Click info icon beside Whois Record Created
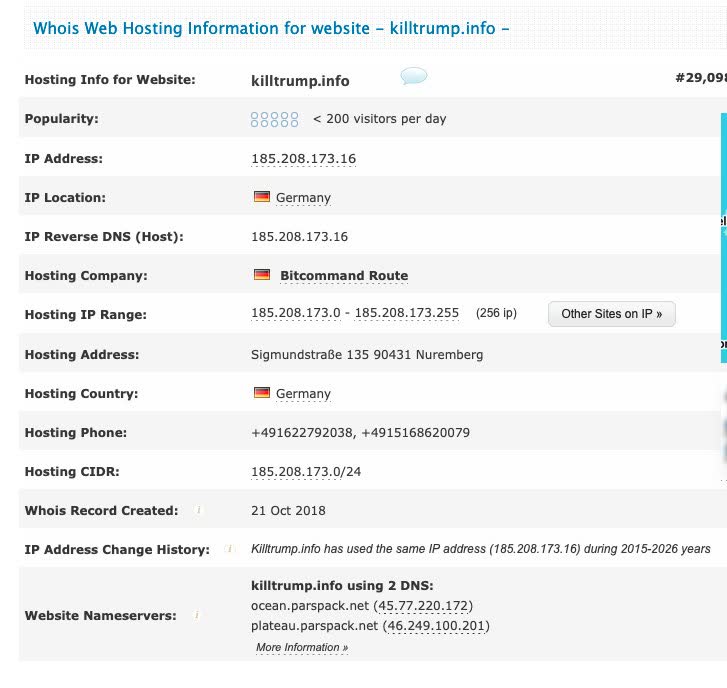This screenshot has width=727, height=688. [198, 510]
